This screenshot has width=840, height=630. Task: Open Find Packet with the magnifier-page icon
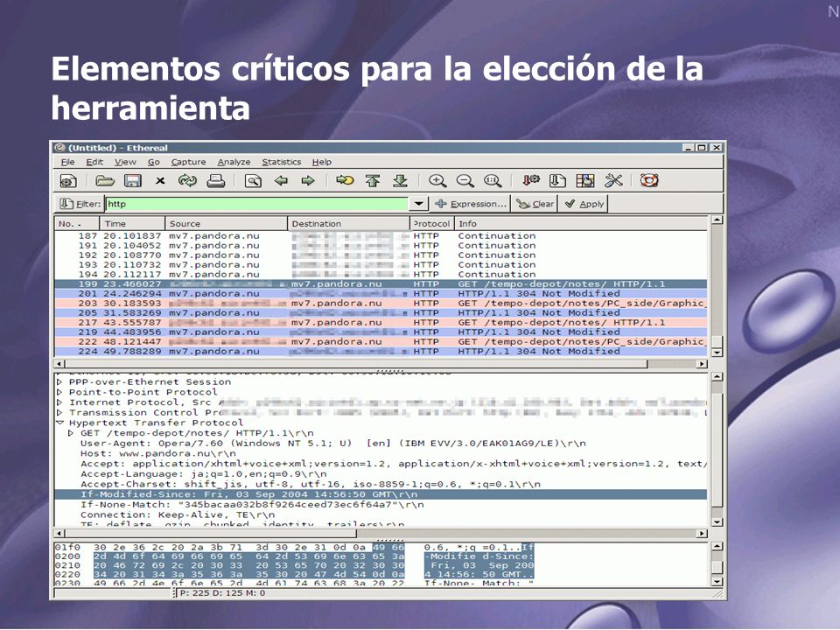click(253, 181)
